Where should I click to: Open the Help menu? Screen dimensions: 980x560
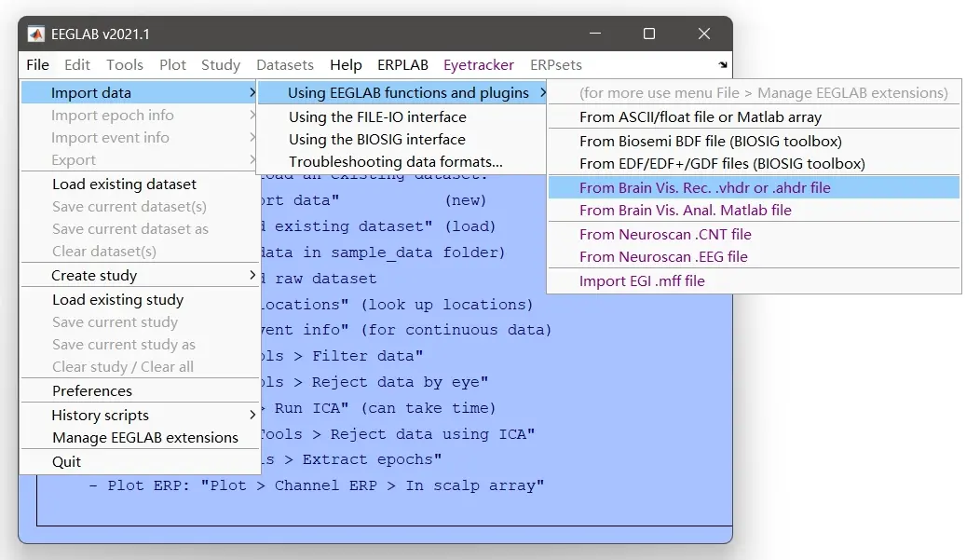pyautogui.click(x=346, y=65)
